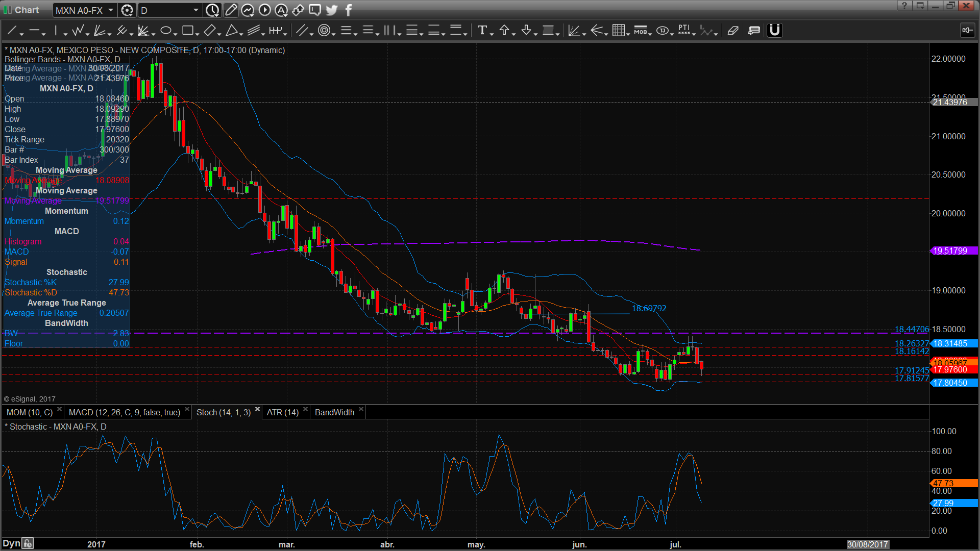Screen dimensions: 980x551
Task: Close the ATR (14) tab
Action: tap(306, 409)
